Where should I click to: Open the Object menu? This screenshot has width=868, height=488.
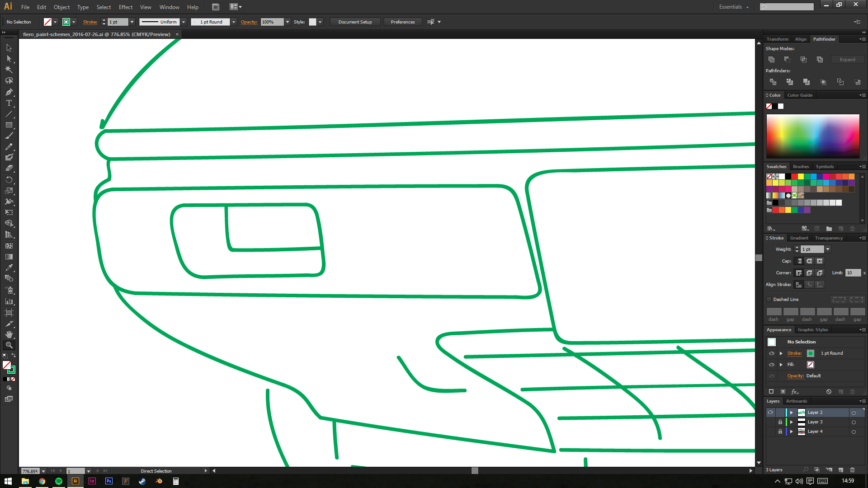click(x=61, y=7)
